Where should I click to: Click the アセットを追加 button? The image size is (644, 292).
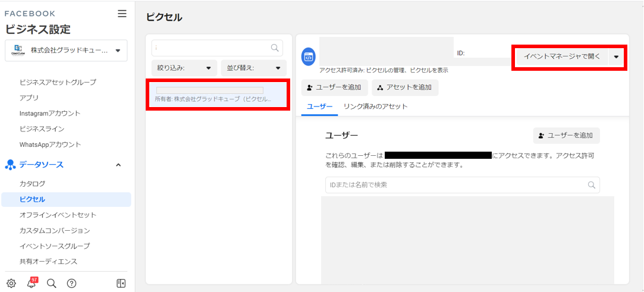[405, 87]
